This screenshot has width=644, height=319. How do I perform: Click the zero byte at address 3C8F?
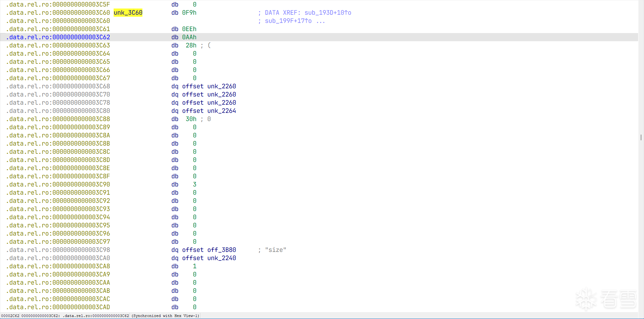click(x=195, y=176)
